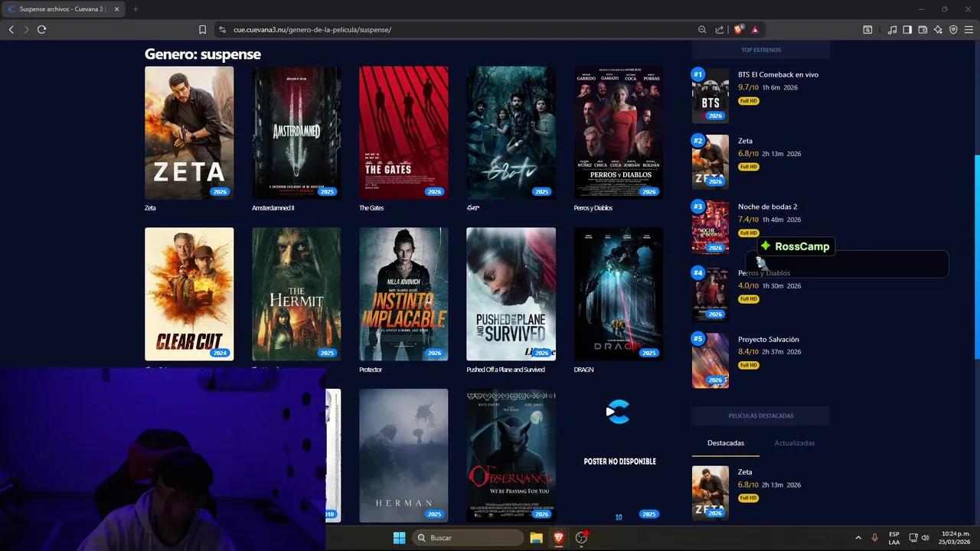Toggle the browser sidebar panel
This screenshot has height=551, width=980.
pos(907,30)
